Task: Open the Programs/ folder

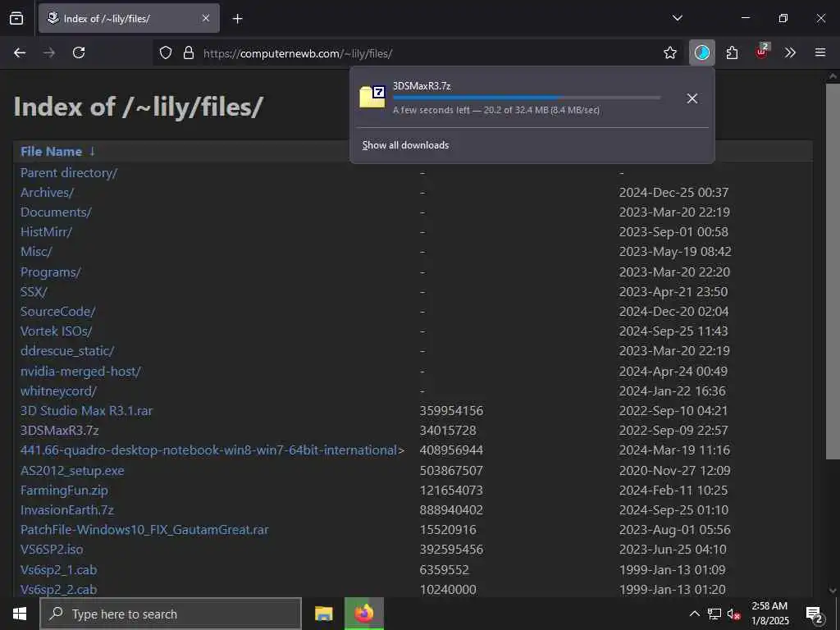Action: (x=50, y=272)
